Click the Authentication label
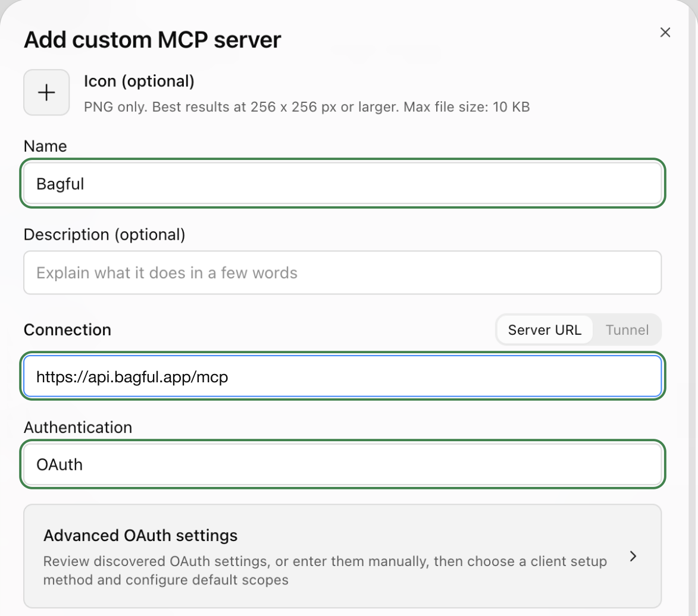The width and height of the screenshot is (698, 616). (x=78, y=428)
